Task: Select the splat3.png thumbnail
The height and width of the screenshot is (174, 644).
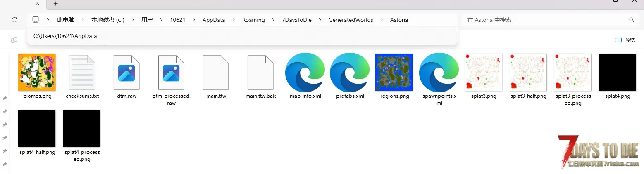Action: (x=483, y=72)
